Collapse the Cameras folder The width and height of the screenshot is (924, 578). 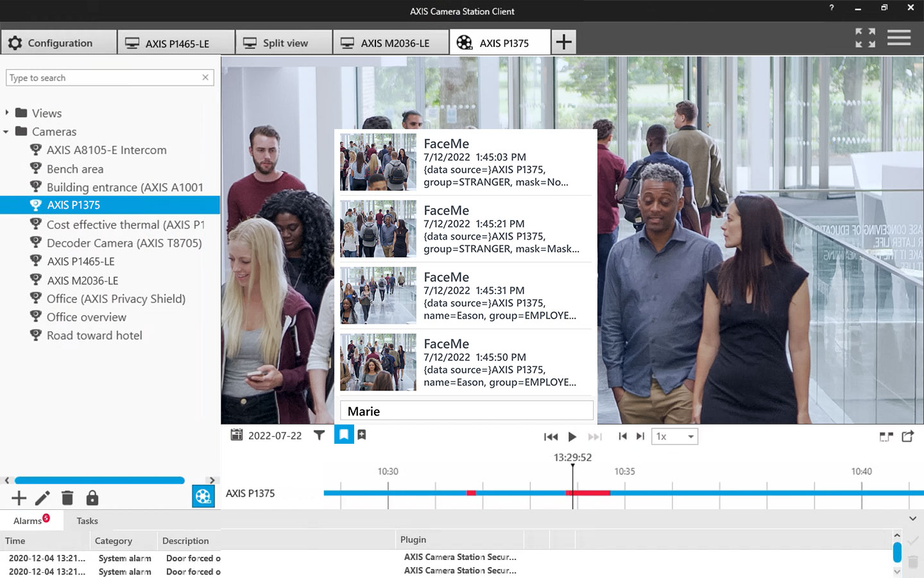tap(6, 132)
